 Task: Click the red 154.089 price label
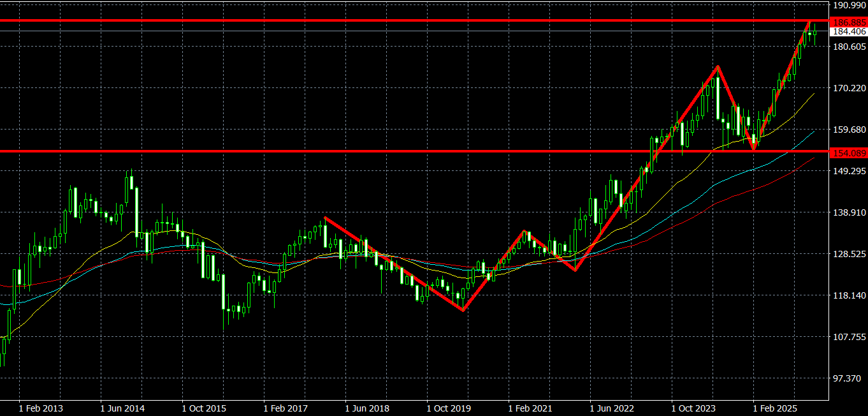coord(848,152)
